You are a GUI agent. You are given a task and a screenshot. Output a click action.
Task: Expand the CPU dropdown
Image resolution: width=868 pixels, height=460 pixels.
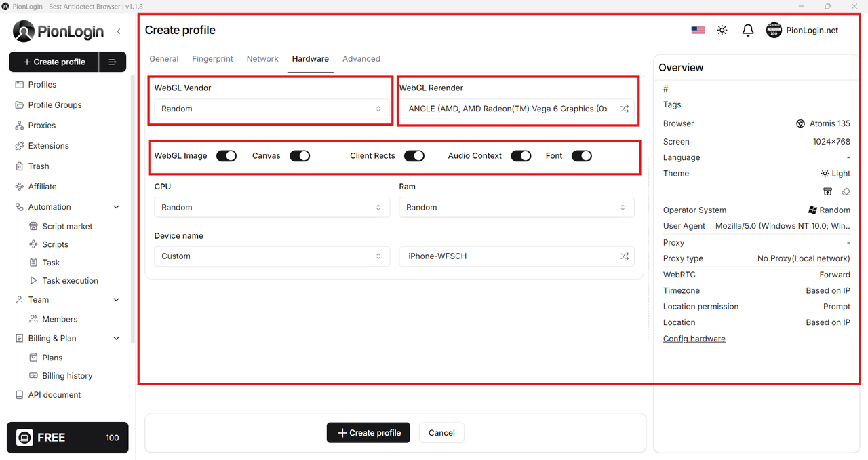pos(271,208)
